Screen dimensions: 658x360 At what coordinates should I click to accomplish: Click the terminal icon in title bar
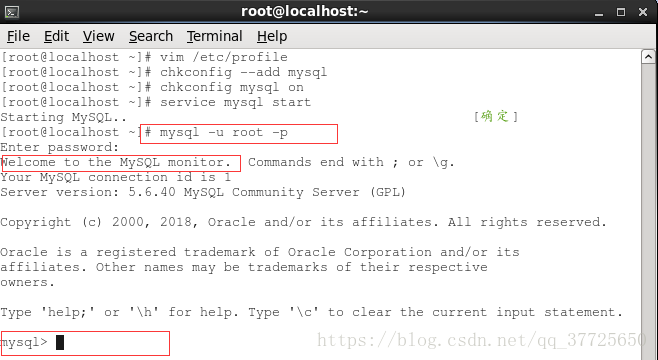pos(12,12)
